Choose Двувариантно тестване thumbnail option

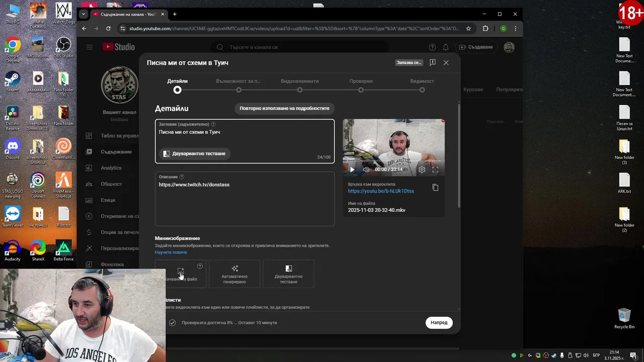click(x=288, y=274)
